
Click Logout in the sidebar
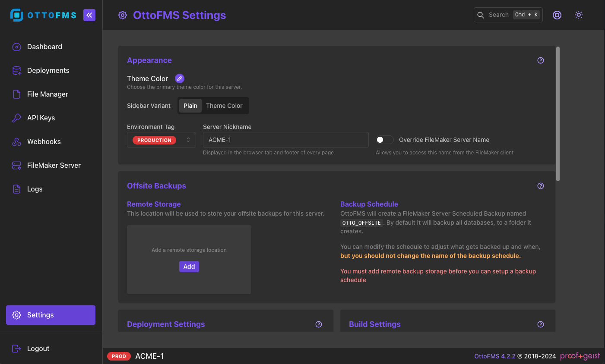(51, 348)
